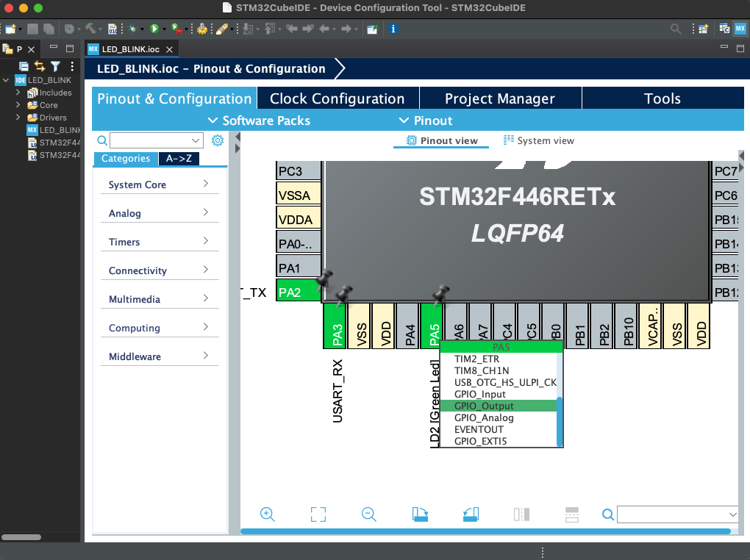Image resolution: width=750 pixels, height=560 pixels.
Task: Click the Save toolbar icon
Action: point(32,29)
